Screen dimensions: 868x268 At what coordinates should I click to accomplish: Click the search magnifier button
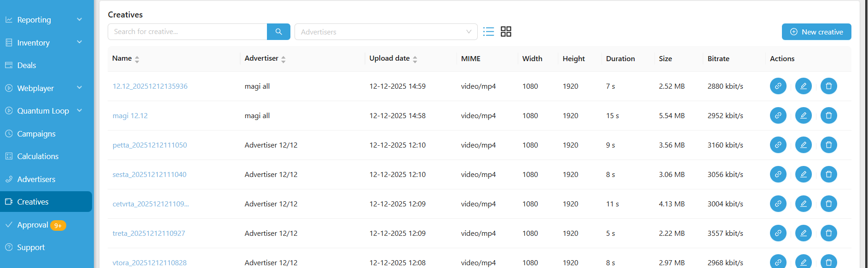(x=278, y=32)
